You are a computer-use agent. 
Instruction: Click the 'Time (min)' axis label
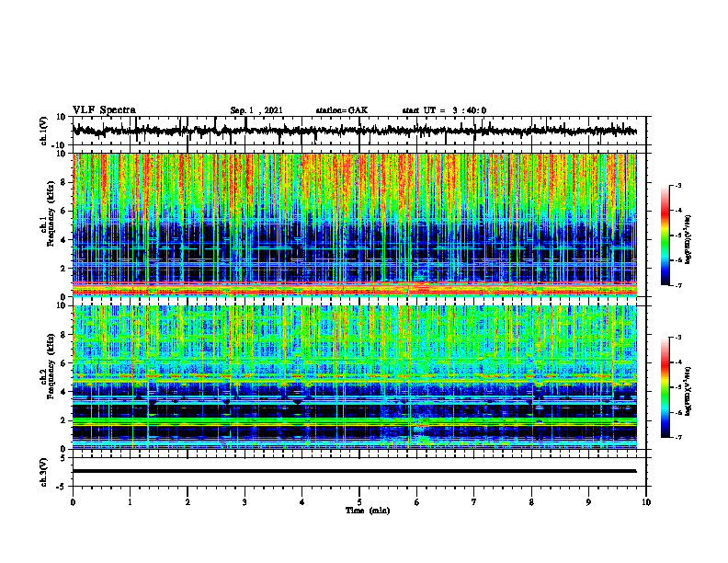368,511
